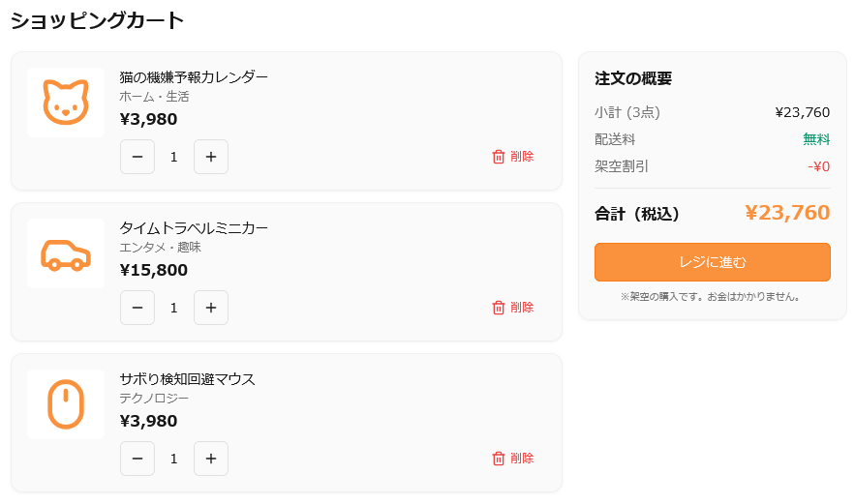
Task: Increase quantity of 猫の機嫌予報カレンダー
Action: (x=211, y=157)
